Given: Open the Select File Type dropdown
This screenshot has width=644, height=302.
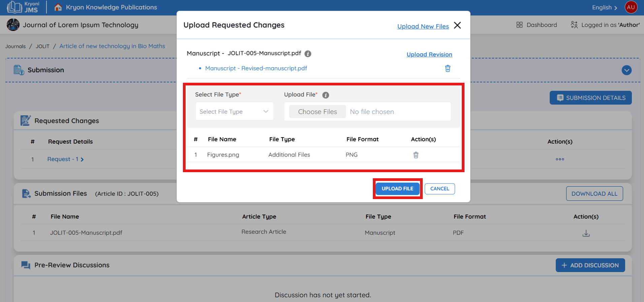Looking at the screenshot, I should [x=234, y=112].
